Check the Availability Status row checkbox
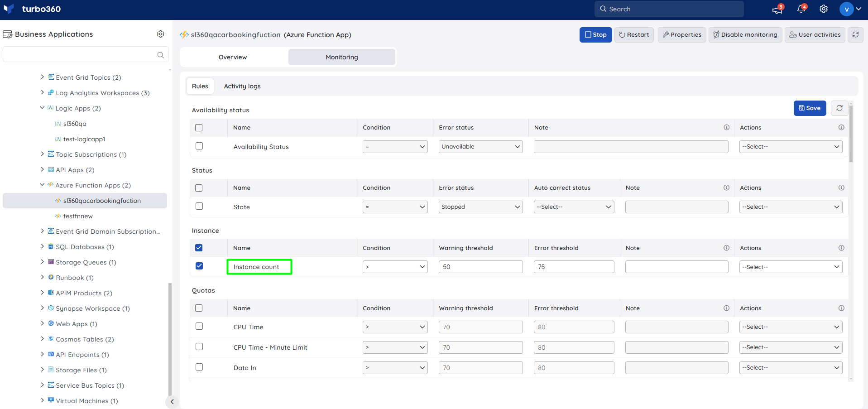 tap(199, 146)
